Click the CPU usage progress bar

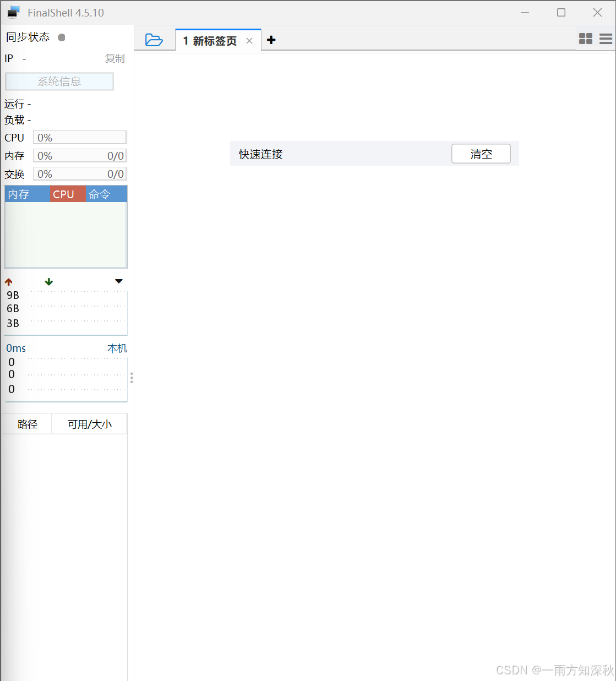80,138
